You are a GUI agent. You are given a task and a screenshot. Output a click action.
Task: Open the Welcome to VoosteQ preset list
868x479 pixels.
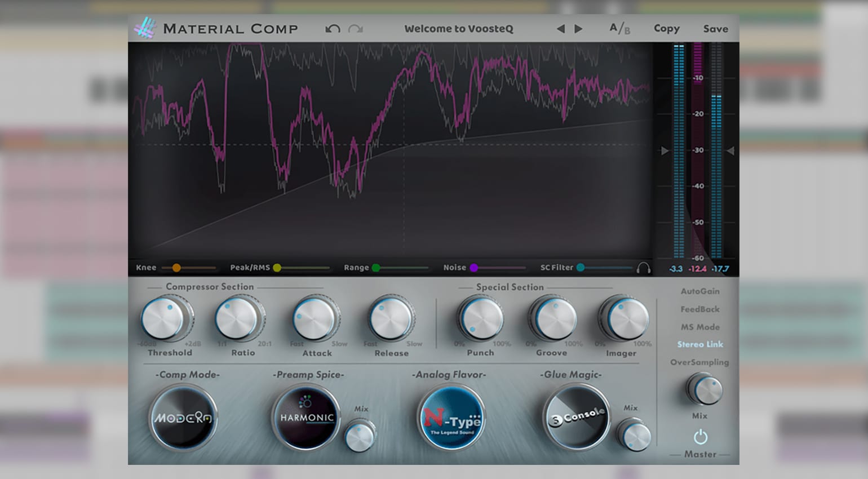(x=459, y=29)
